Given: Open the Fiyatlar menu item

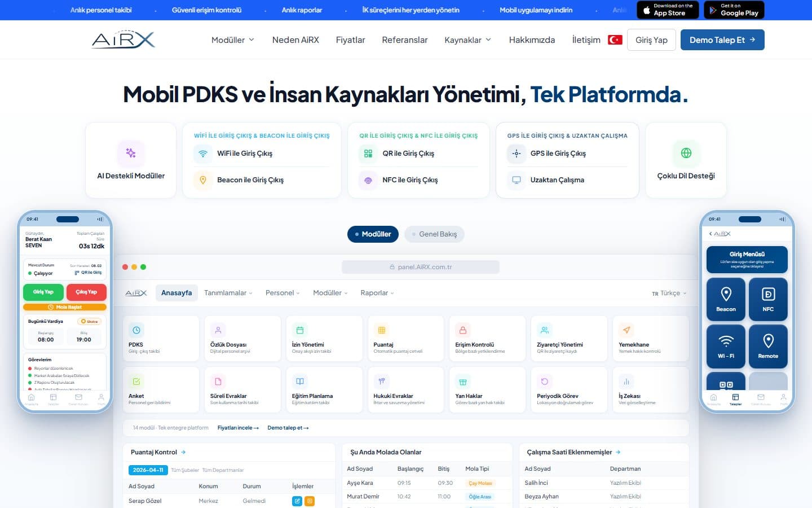Looking at the screenshot, I should [350, 40].
